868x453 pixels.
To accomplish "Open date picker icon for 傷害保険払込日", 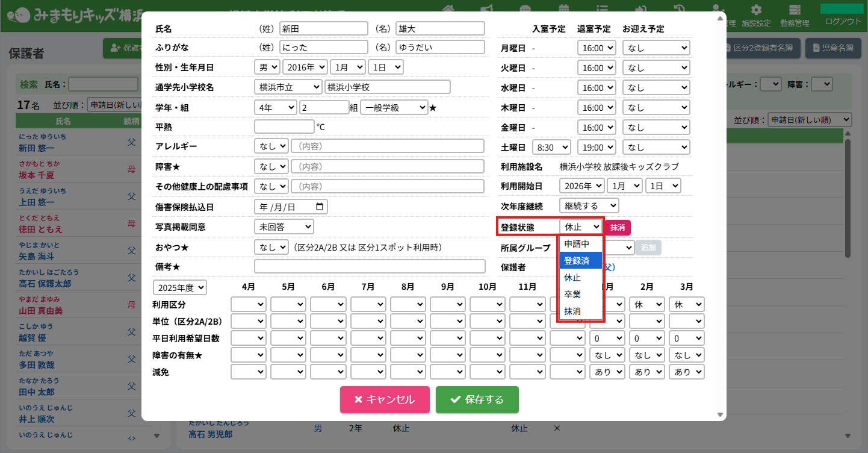I will 320,207.
